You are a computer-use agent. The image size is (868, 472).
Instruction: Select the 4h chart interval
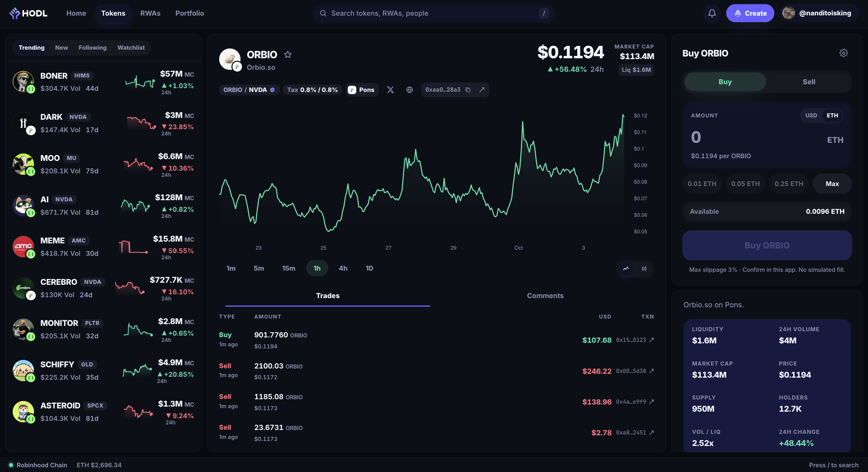click(x=343, y=268)
